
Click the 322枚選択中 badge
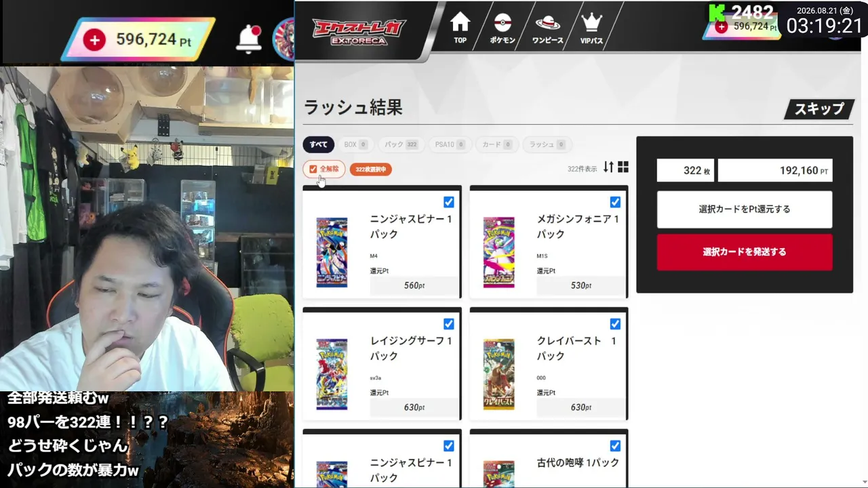[371, 169]
